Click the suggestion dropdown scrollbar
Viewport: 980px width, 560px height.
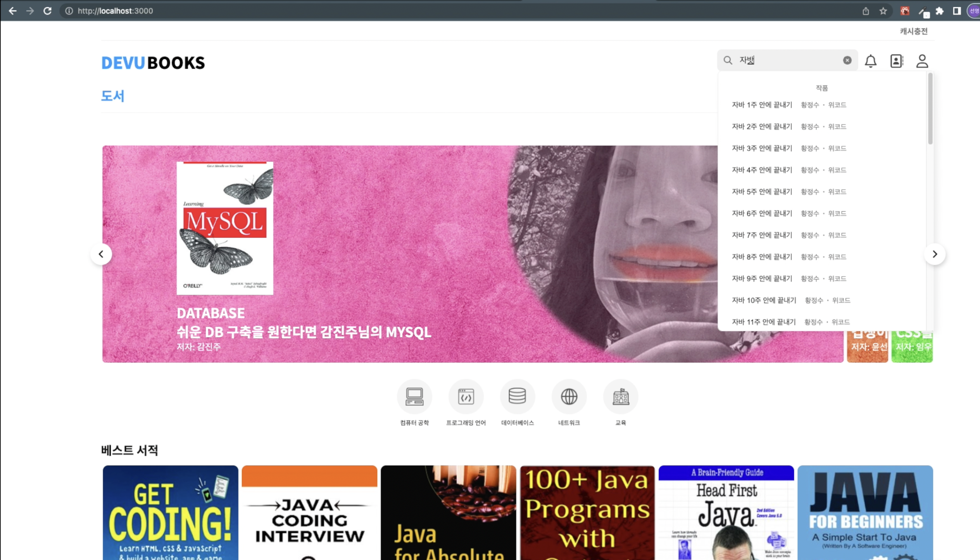click(930, 109)
